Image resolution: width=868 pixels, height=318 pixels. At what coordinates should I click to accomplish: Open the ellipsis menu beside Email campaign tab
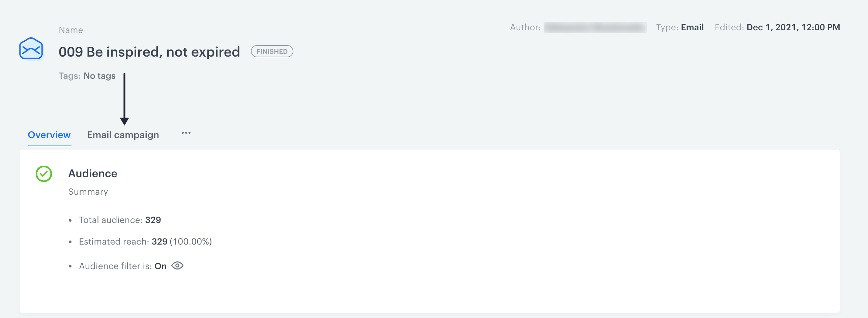point(186,133)
